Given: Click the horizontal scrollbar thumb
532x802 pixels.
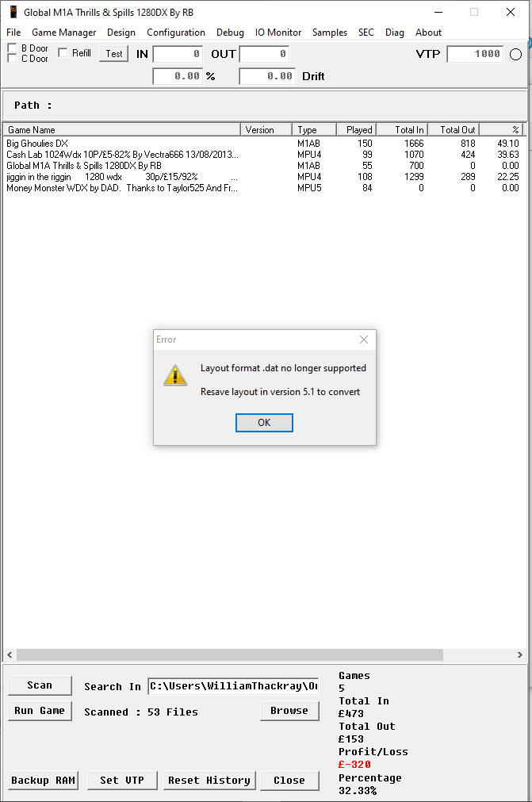Looking at the screenshot, I should [x=229, y=654].
